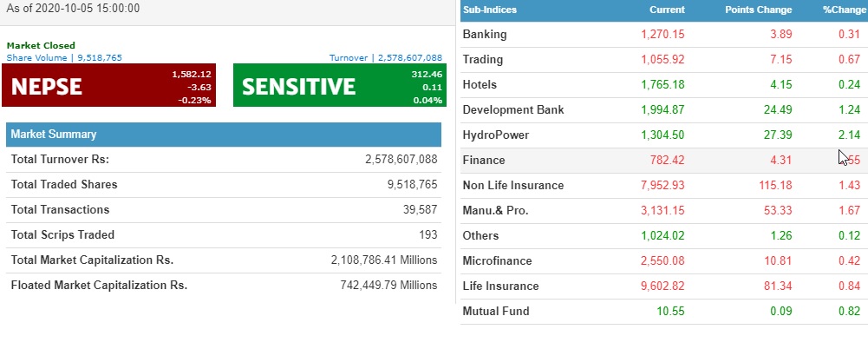Click Non Life Insurance value 7,952.93

662,186
